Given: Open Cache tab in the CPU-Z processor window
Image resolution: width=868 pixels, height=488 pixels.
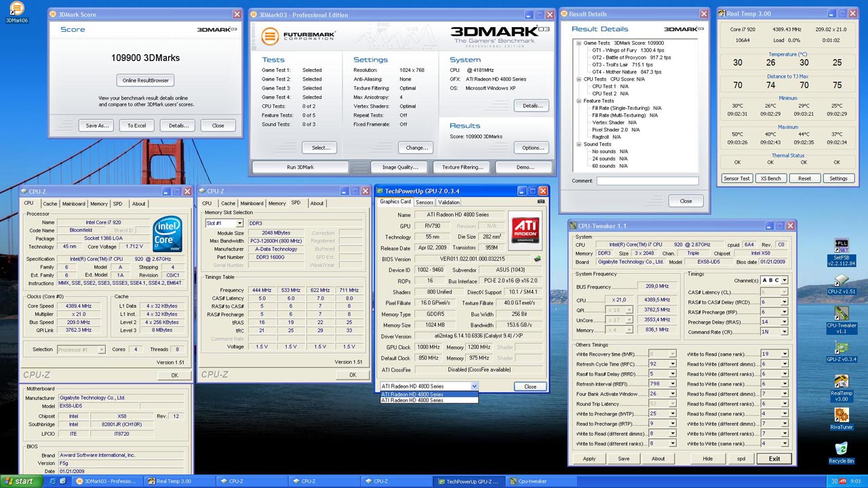Looking at the screenshot, I should [50, 203].
